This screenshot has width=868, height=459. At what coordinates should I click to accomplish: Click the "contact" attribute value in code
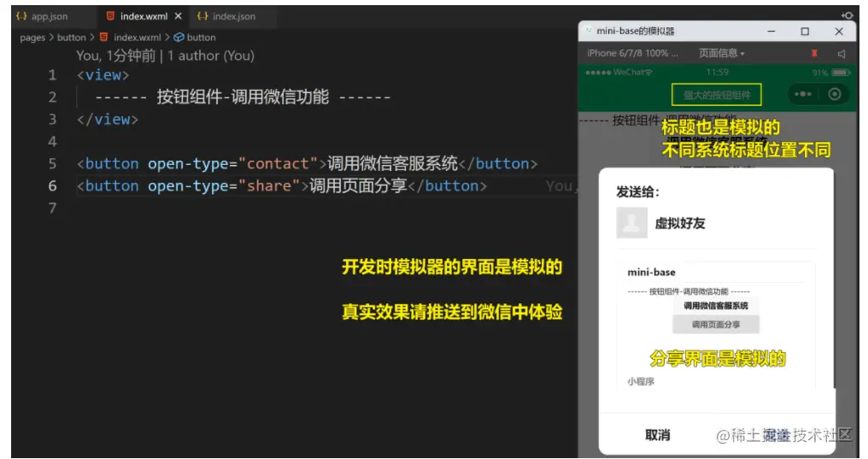point(278,163)
